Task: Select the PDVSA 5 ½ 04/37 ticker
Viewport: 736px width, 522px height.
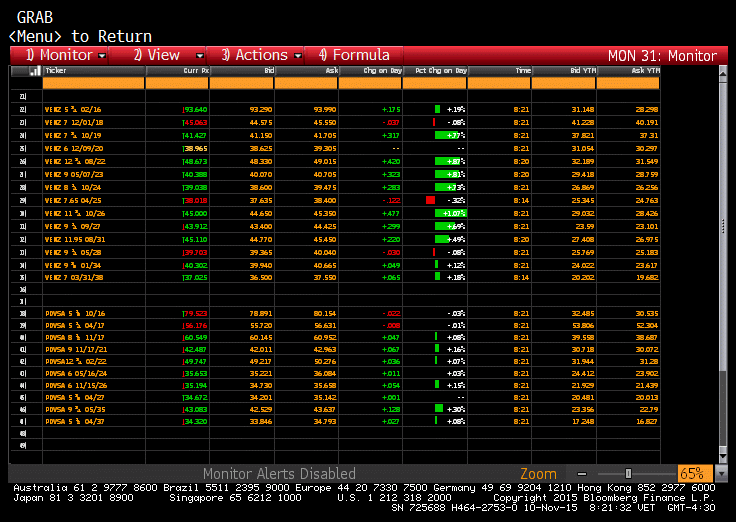Action: click(x=75, y=422)
